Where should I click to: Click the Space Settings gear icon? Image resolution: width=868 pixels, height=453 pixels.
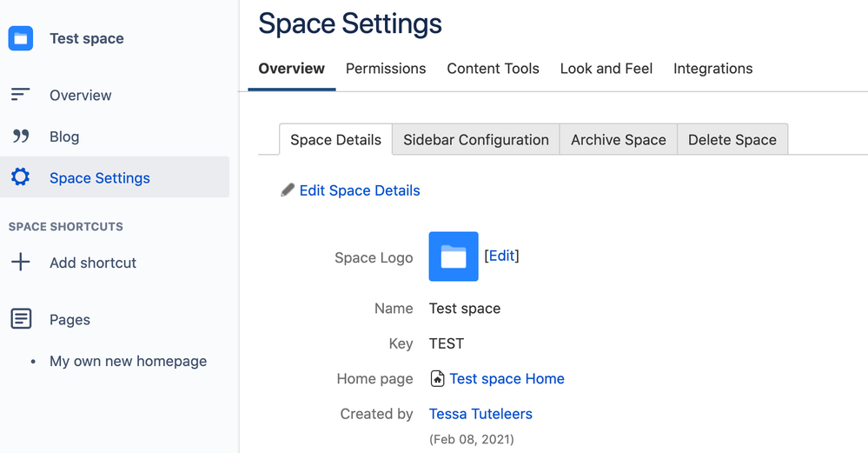click(x=20, y=177)
